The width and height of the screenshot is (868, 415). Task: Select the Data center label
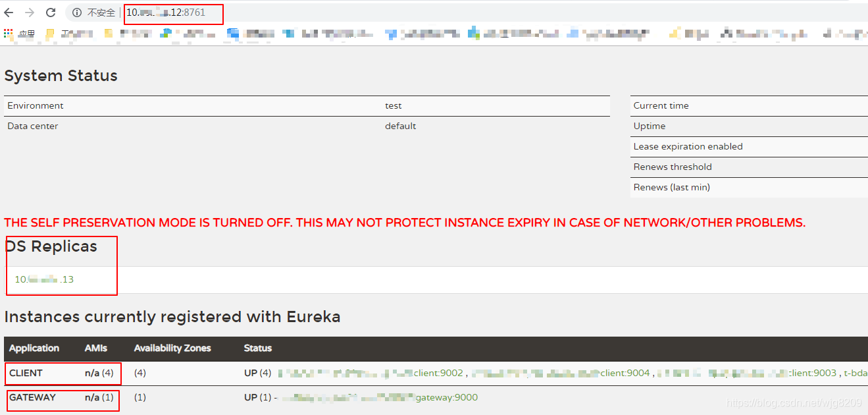tap(33, 126)
